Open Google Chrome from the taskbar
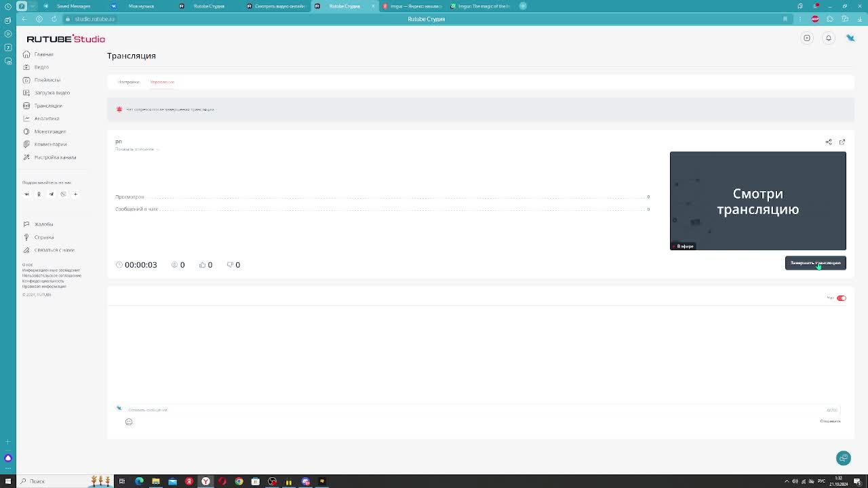 (239, 481)
